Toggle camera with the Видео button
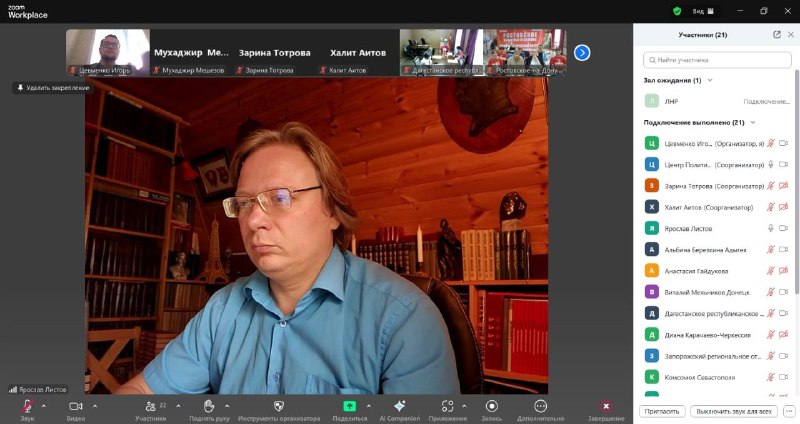This screenshot has width=800, height=424. pyautogui.click(x=76, y=410)
